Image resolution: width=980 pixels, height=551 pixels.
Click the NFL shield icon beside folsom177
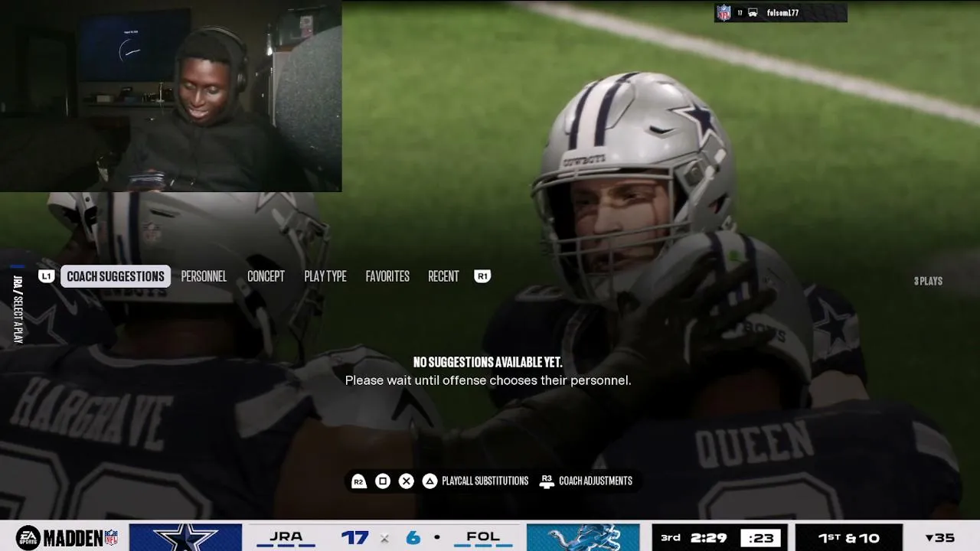click(x=724, y=12)
